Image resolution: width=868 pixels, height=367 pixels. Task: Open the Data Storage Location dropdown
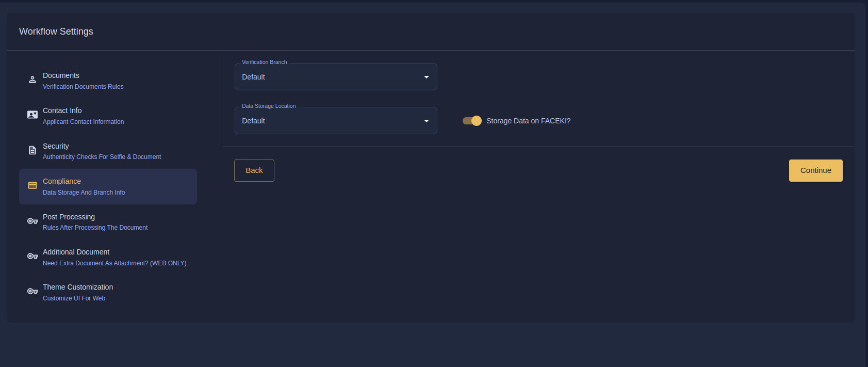[x=330, y=121]
